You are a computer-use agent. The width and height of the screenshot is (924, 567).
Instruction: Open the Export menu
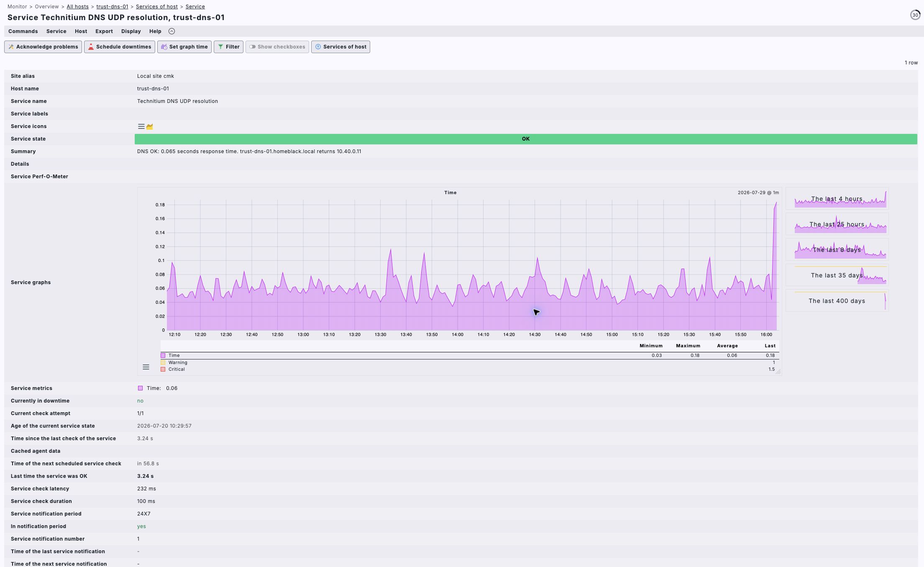tap(104, 31)
